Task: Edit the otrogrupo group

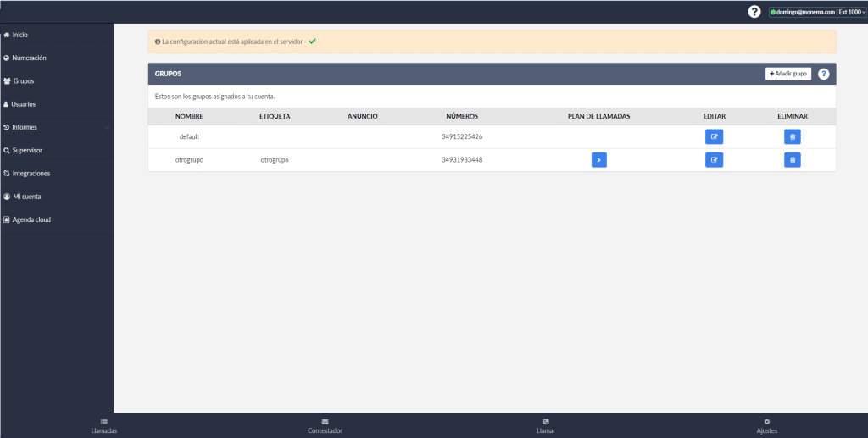Action: [x=714, y=160]
